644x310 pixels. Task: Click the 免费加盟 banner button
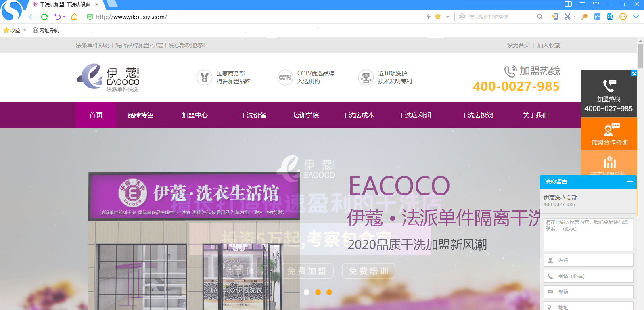point(308,271)
